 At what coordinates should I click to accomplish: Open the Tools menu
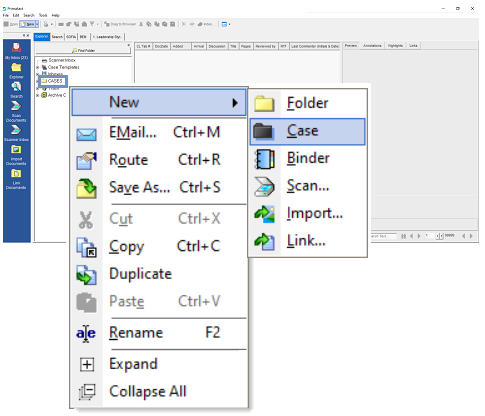[x=43, y=15]
